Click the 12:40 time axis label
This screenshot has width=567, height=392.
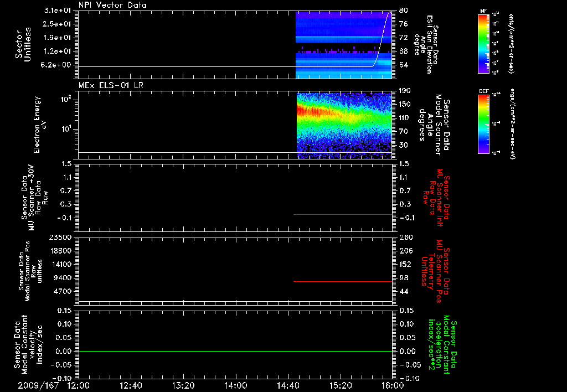[x=131, y=385]
